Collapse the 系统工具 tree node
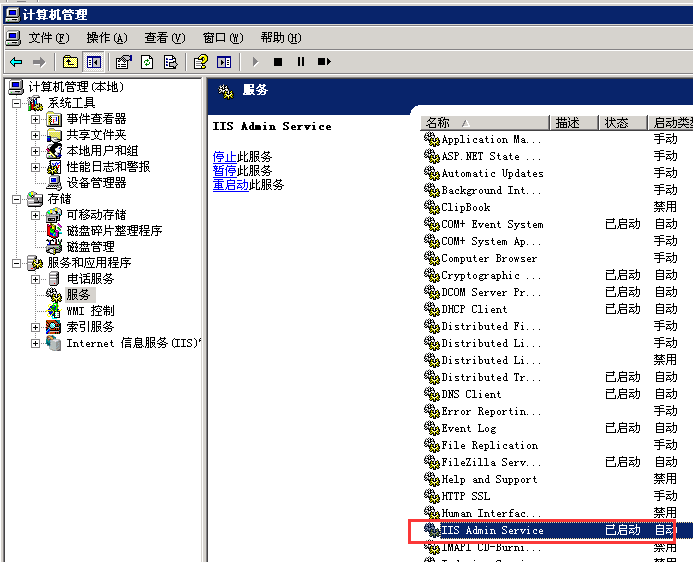The image size is (693, 562). 17,103
